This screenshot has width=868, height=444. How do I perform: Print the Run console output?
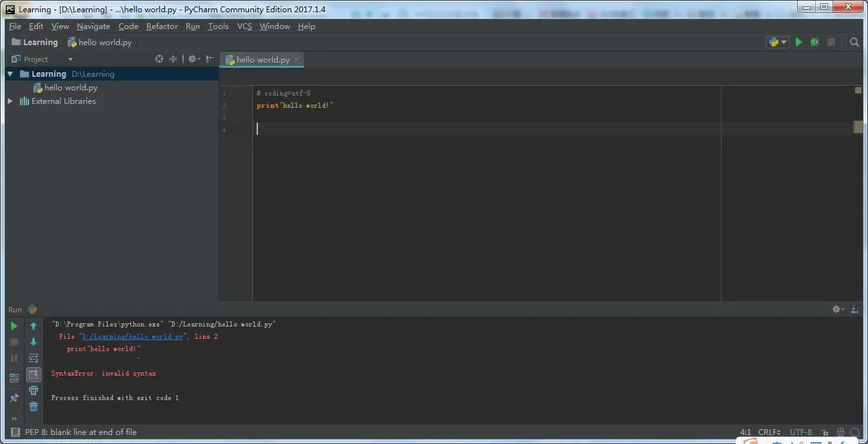pos(34,390)
